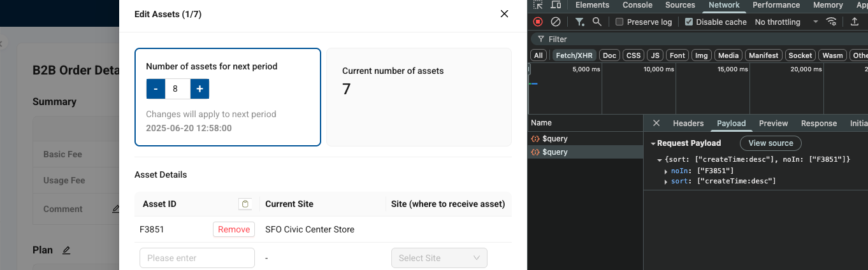Open the Headers tab
The height and width of the screenshot is (270, 868).
click(688, 123)
